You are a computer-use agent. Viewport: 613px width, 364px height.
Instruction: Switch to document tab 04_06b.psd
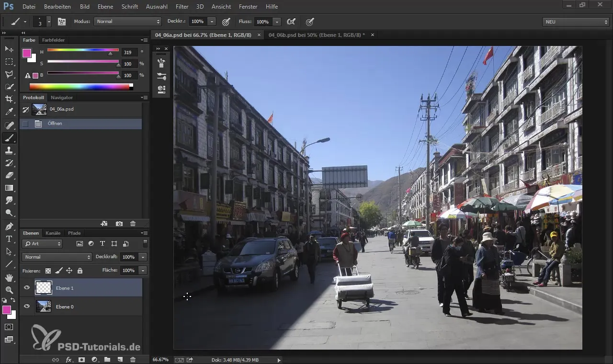pyautogui.click(x=317, y=35)
